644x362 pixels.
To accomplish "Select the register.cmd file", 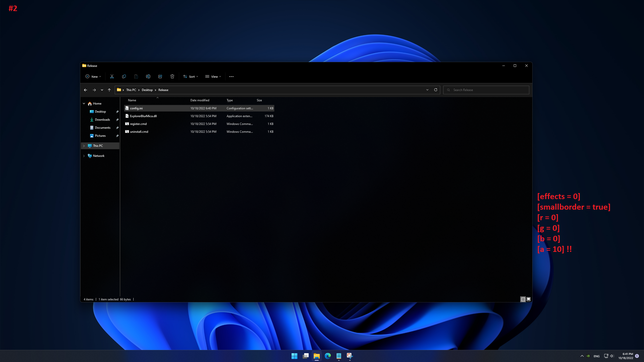I will (x=199, y=124).
